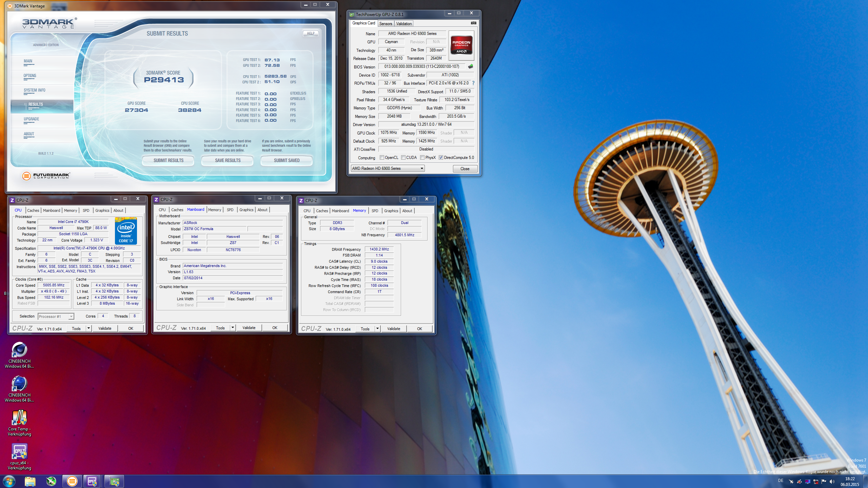Click the BIOS Version field in GPU-Z

click(422, 66)
